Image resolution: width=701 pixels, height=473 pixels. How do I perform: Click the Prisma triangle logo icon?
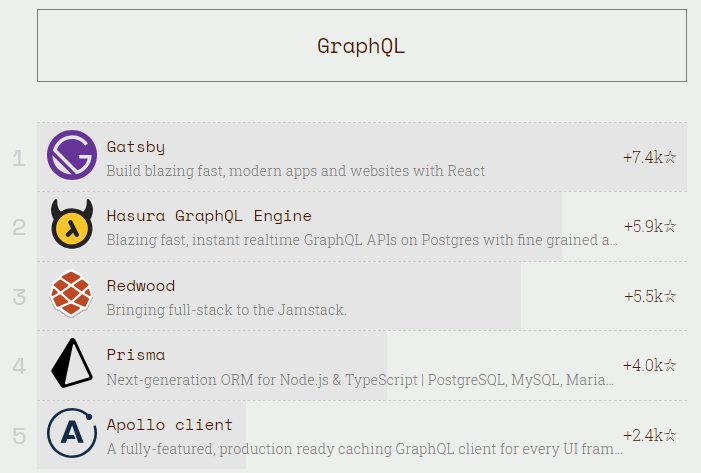tap(71, 366)
